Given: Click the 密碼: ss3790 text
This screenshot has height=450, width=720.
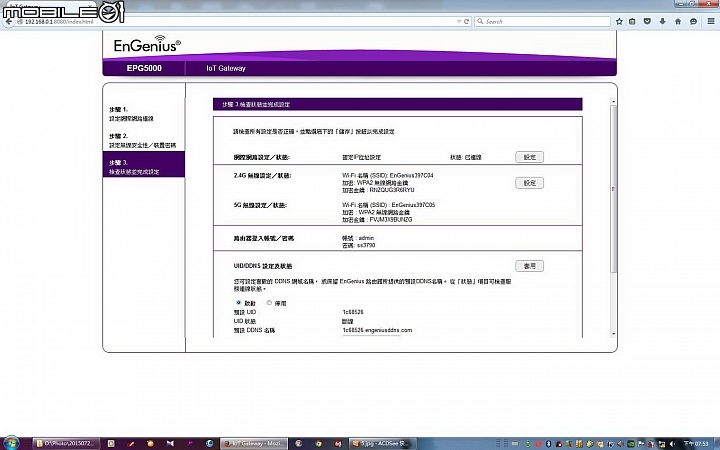Looking at the screenshot, I should pos(359,245).
